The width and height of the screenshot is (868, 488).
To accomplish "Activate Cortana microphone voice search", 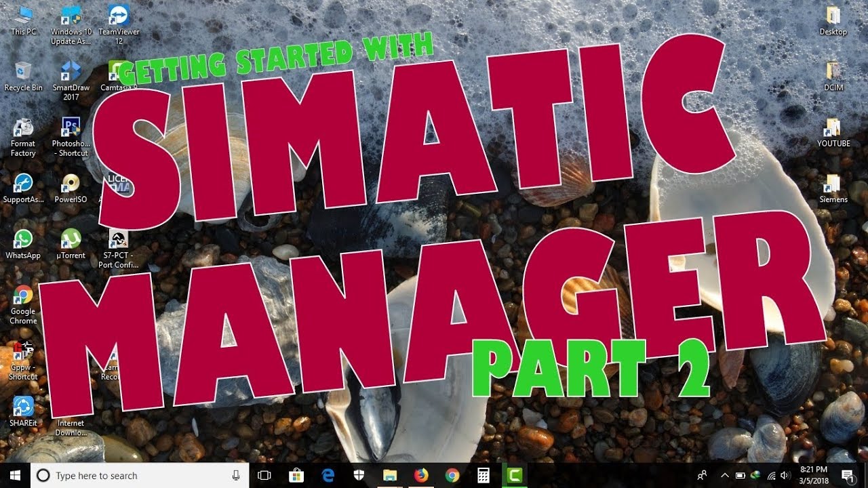I will (x=236, y=476).
